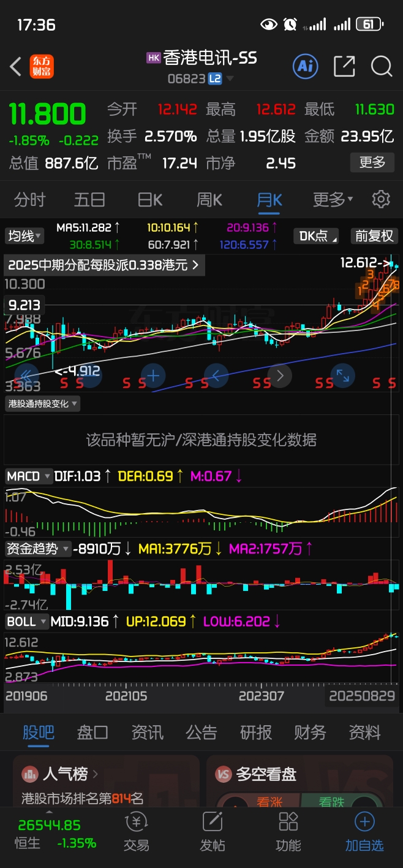Tap the HK market badge
403x868 pixels.
(x=154, y=58)
